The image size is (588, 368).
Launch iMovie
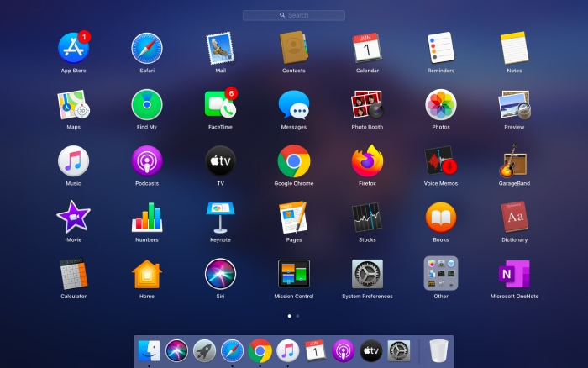coord(74,218)
